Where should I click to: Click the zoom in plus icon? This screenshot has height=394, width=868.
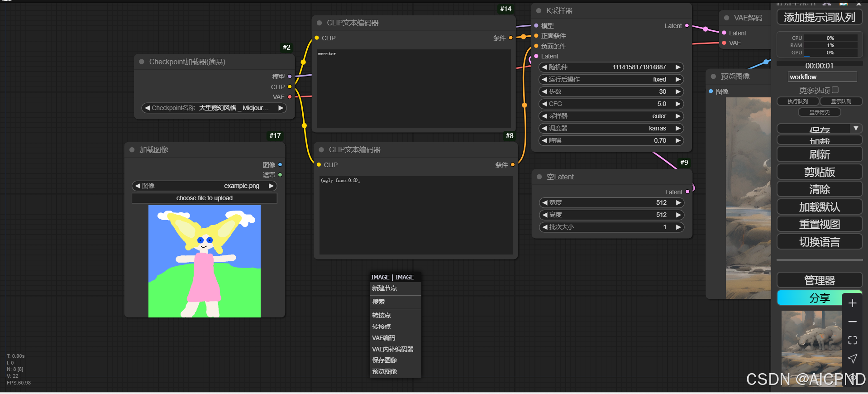pos(852,303)
